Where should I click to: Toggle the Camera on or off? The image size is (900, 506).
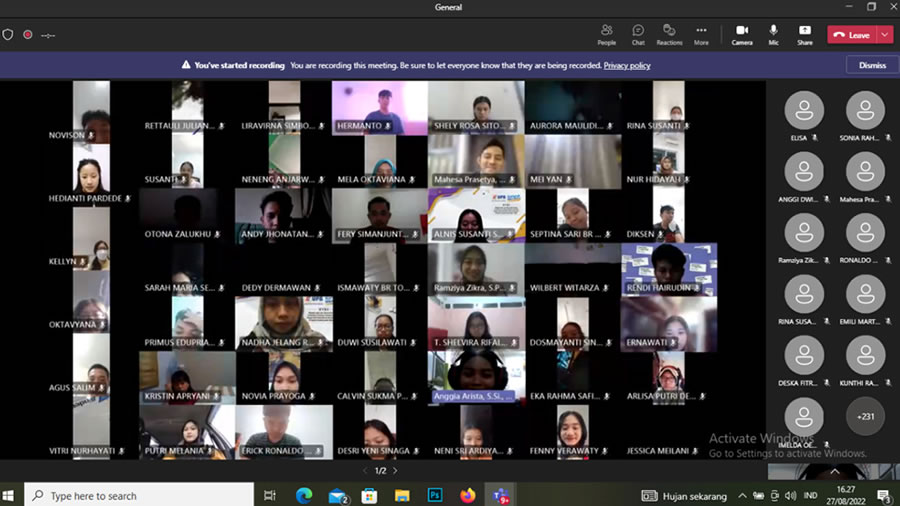[742, 34]
